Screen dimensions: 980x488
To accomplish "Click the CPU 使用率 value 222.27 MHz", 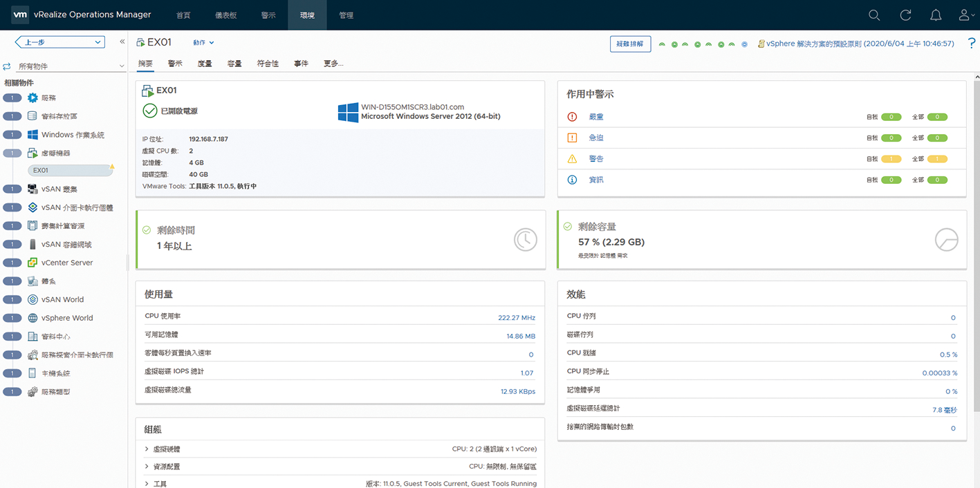I will [517, 318].
